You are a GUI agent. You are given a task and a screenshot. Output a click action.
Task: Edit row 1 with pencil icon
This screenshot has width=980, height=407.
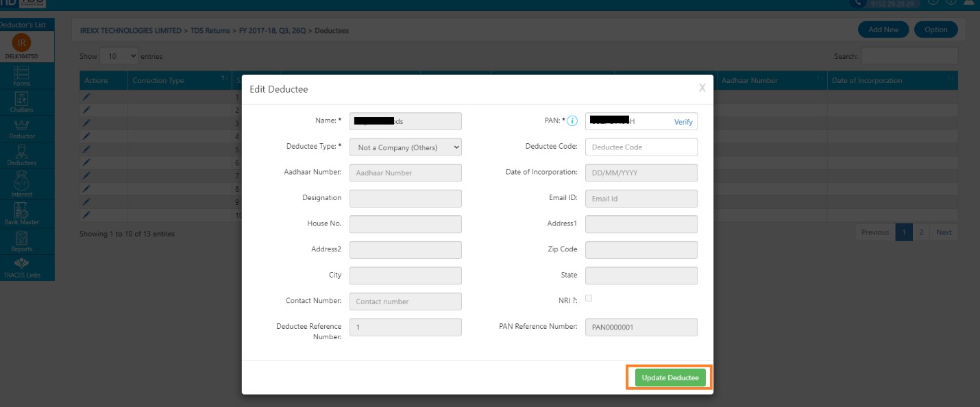click(x=87, y=97)
